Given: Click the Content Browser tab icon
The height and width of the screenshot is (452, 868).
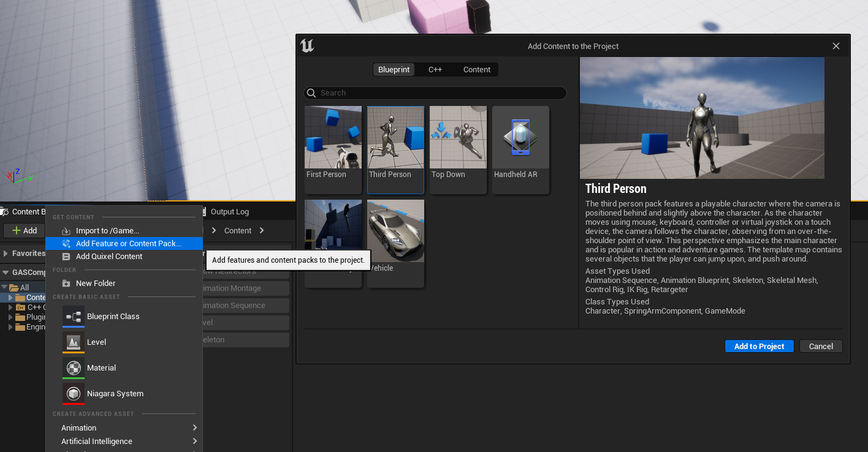Looking at the screenshot, I should pos(5,212).
